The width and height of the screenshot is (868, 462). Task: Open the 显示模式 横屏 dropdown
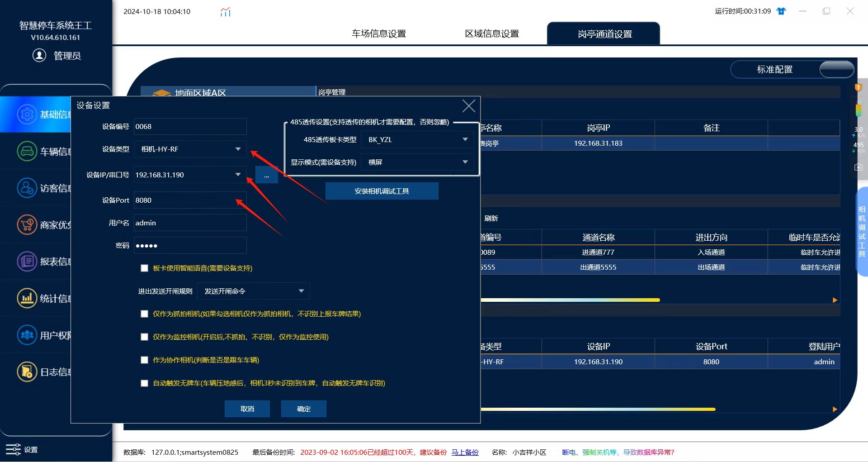click(x=417, y=162)
